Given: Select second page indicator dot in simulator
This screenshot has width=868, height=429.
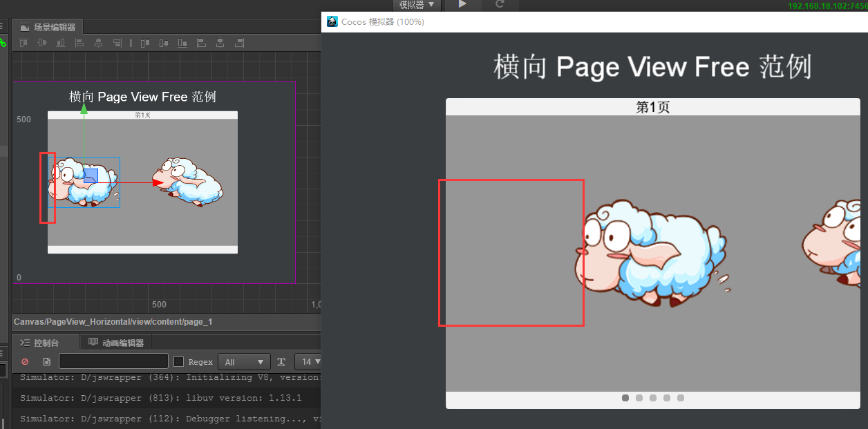Looking at the screenshot, I should 639,398.
